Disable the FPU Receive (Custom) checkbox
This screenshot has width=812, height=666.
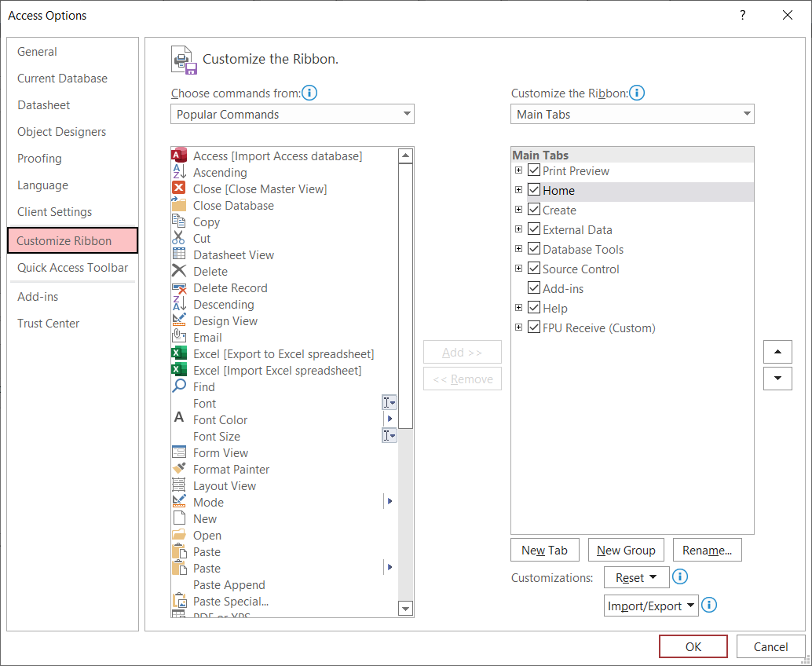534,328
